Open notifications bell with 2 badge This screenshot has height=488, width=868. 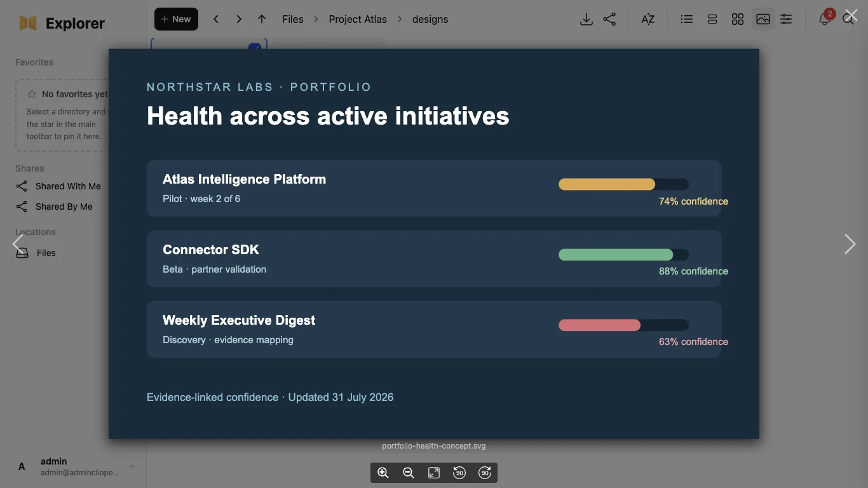click(x=825, y=18)
